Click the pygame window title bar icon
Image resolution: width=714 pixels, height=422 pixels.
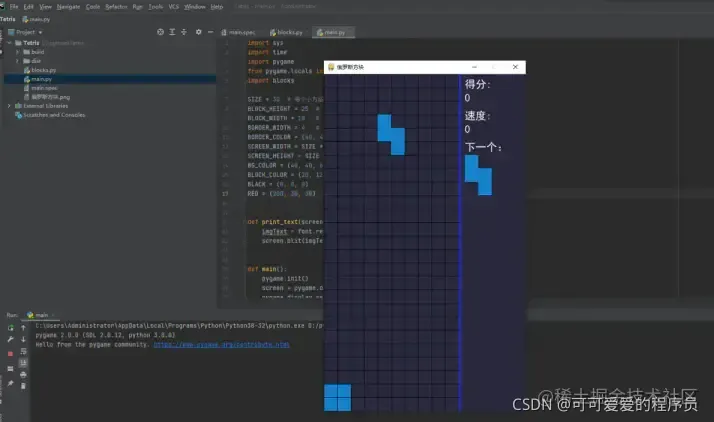(331, 67)
